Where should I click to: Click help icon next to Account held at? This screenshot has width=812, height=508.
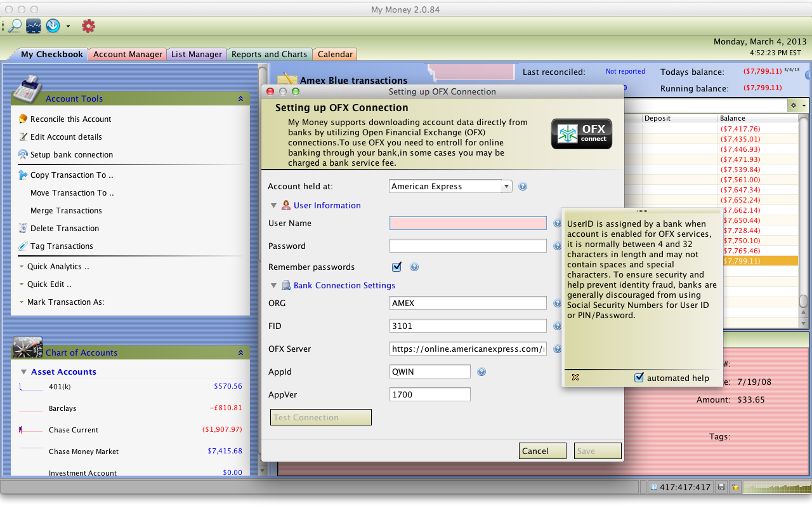pos(523,187)
